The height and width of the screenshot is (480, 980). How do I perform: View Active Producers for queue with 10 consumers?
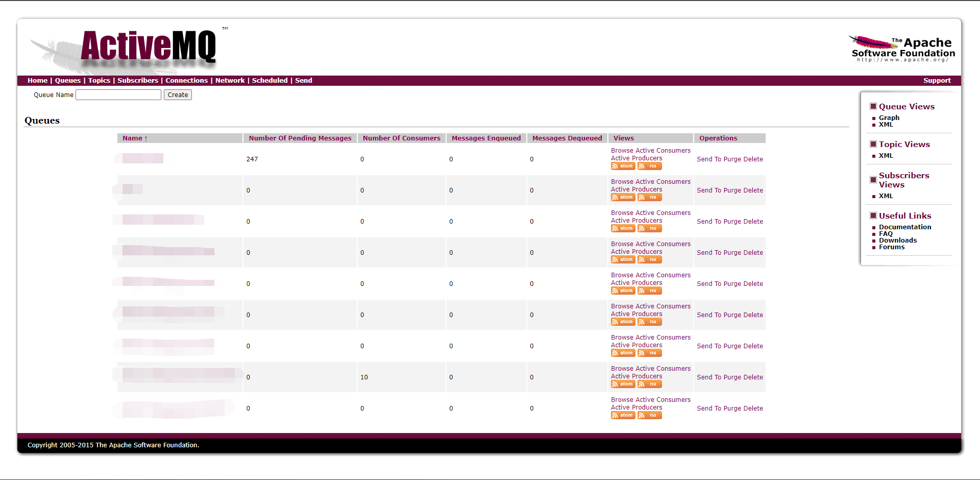tap(636, 376)
